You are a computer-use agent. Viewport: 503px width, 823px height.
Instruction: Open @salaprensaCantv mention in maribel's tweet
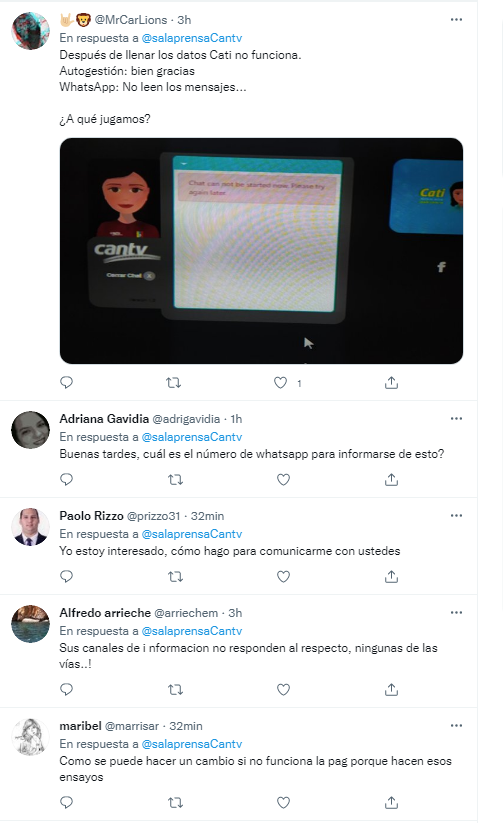tap(192, 744)
